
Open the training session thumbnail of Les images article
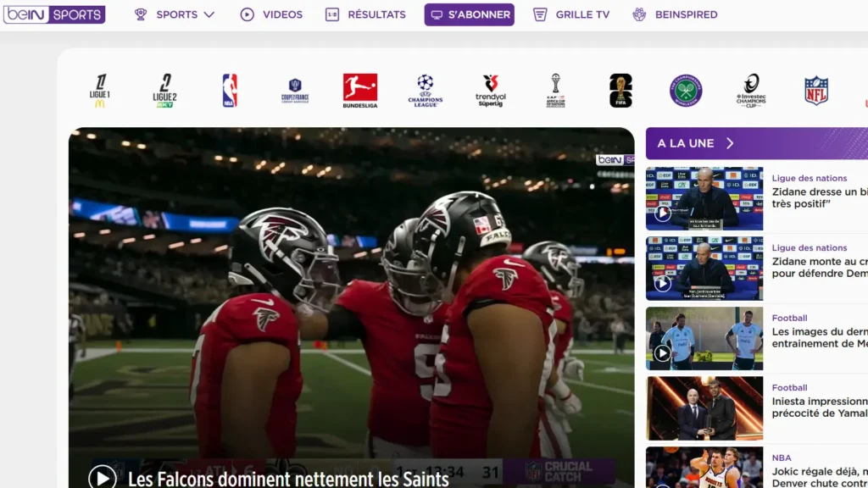(x=704, y=339)
